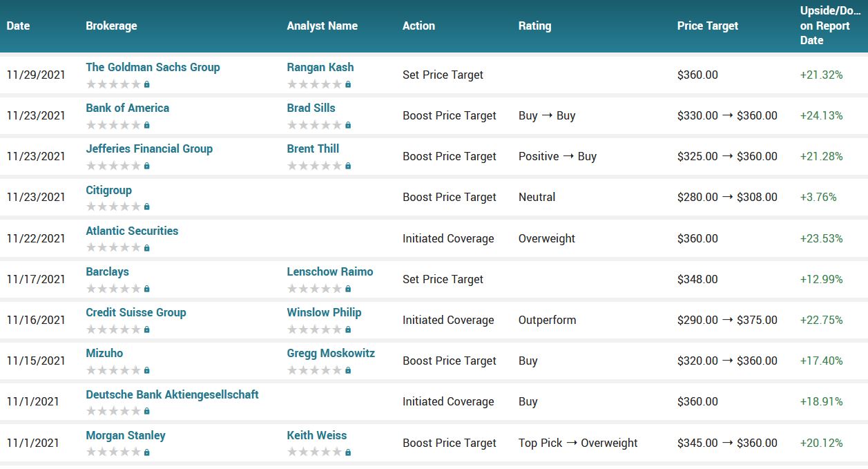Select the Positive → Buy rating cell

click(557, 156)
